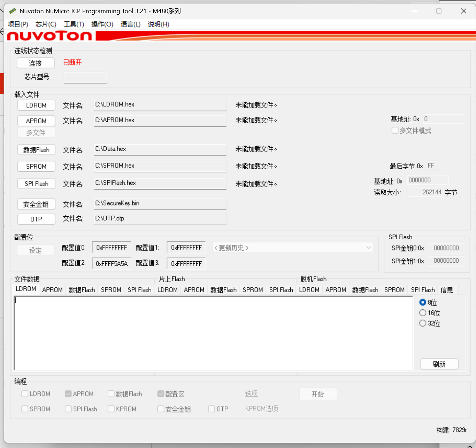Click the 安全金钥 load button

point(36,204)
